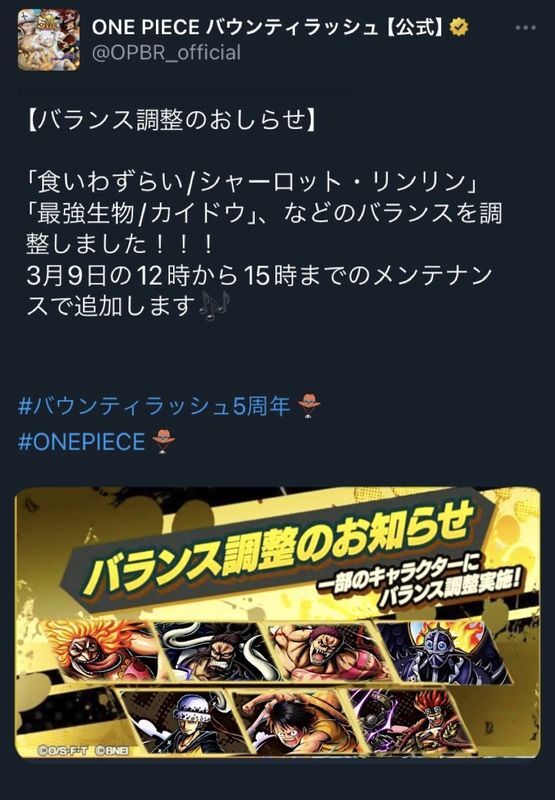Click the masked King character portrait

click(441, 652)
